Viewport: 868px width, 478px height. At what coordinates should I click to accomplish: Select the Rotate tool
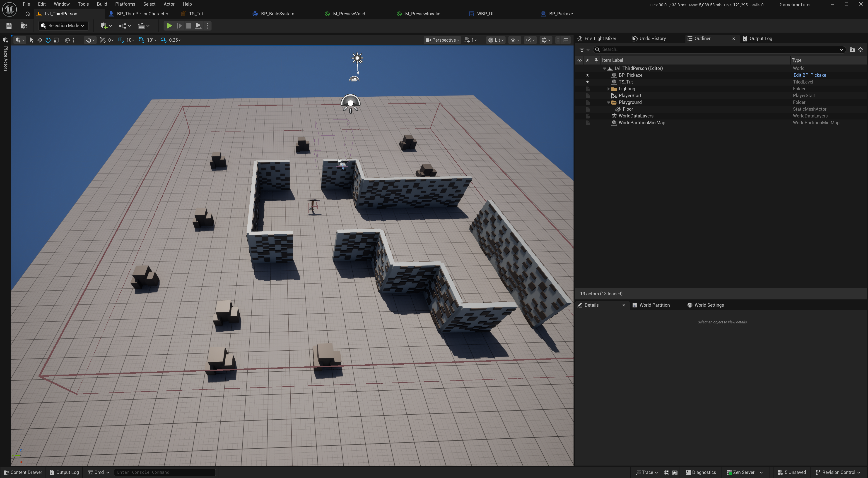(48, 40)
